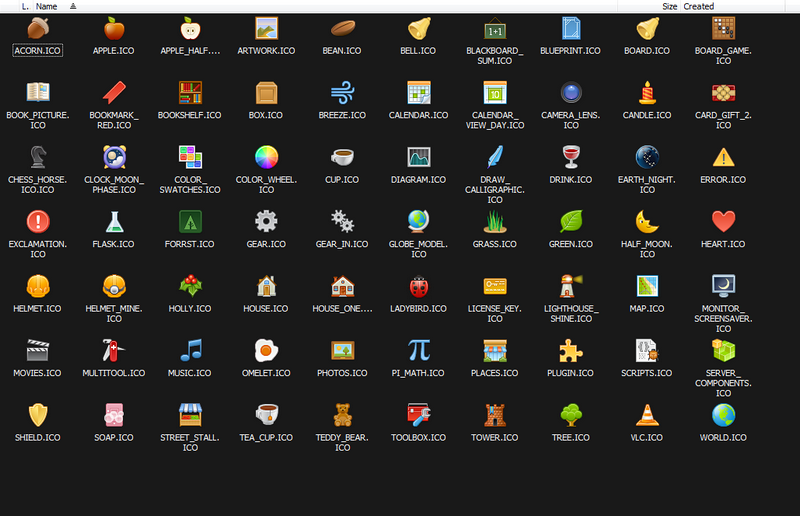This screenshot has height=516, width=800.
Task: Select the BLUEPRINT.ICO thumbnail
Action: coord(571,28)
